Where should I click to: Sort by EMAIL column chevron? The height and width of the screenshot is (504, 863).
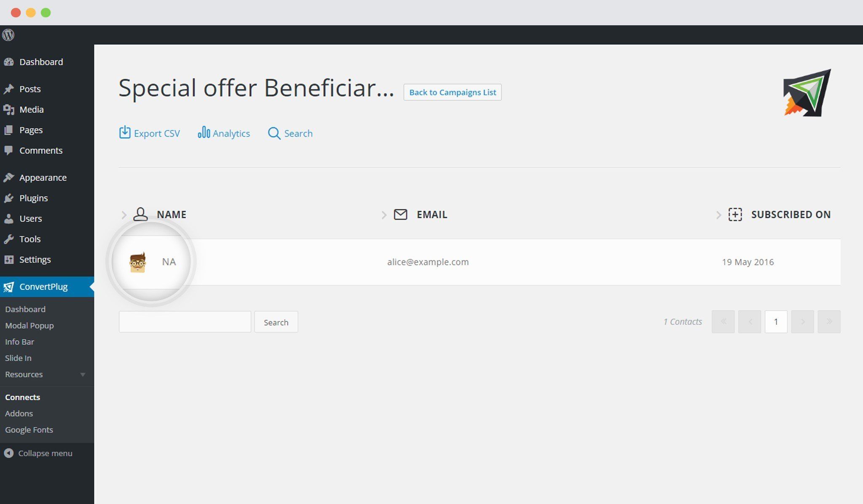click(x=384, y=215)
